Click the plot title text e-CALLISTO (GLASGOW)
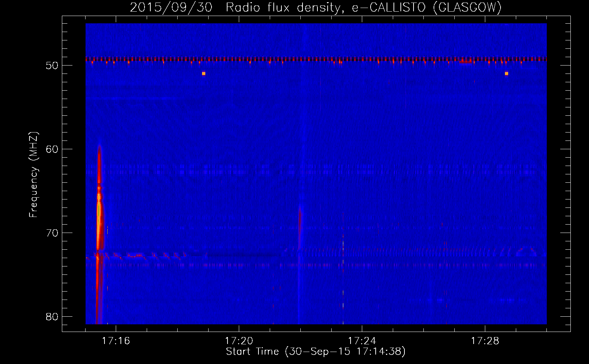 click(x=427, y=7)
